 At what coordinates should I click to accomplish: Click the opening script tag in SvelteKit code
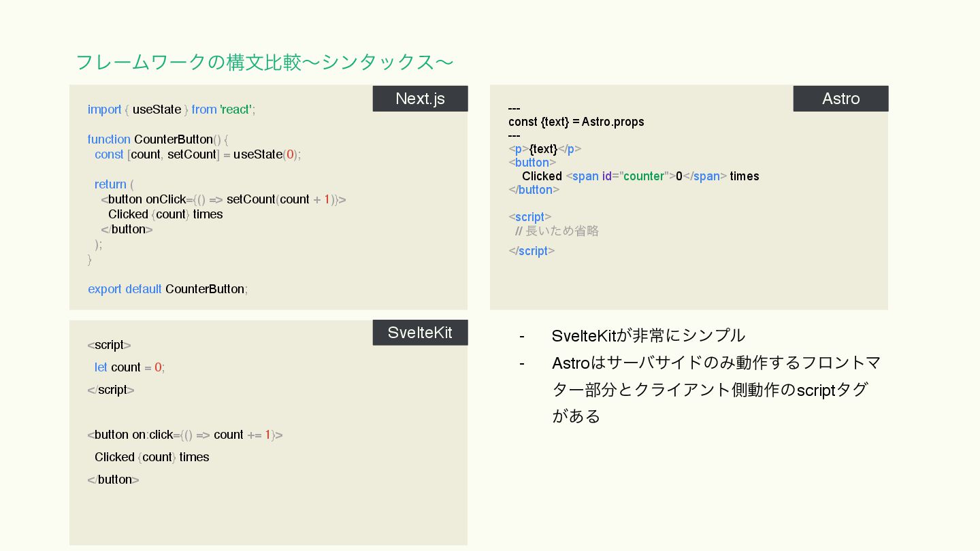click(x=109, y=345)
